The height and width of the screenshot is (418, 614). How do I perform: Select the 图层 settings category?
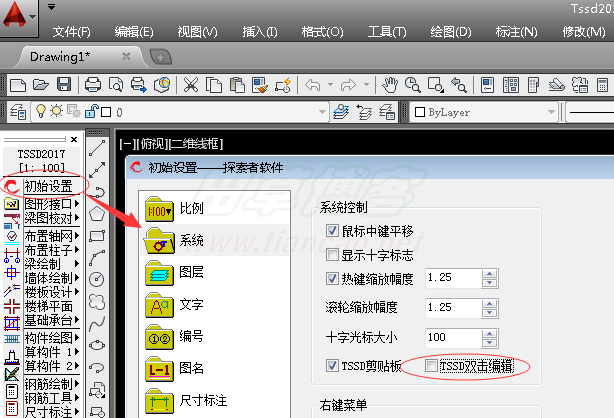pos(215,272)
